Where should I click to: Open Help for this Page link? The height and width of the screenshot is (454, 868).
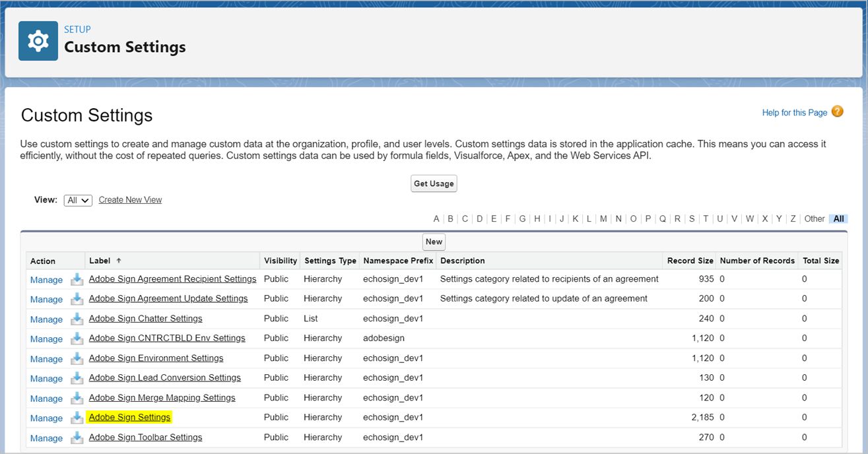[795, 113]
